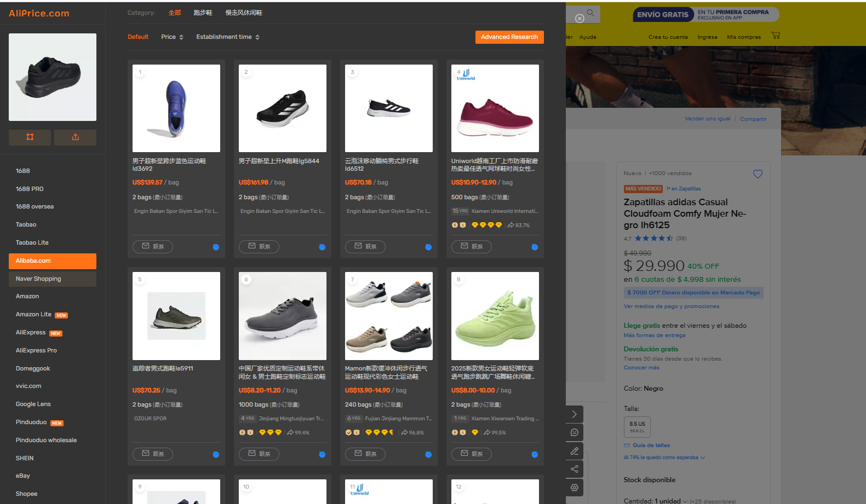Click the share icon in the side toolbar

[x=574, y=469]
